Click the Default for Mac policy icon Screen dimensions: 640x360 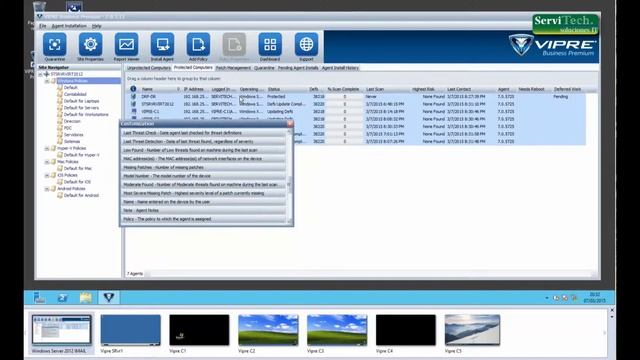[60, 168]
